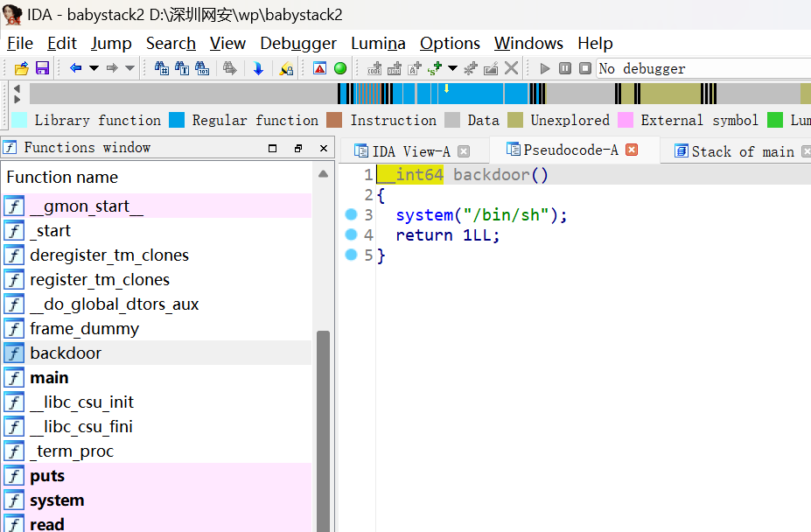The image size is (811, 532).
Task: Open the back arrow history dropdown
Action: (93, 68)
